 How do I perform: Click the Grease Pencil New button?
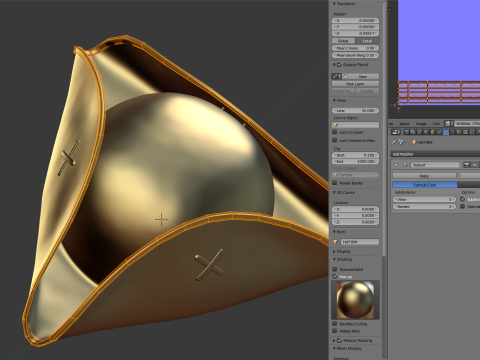click(x=361, y=76)
